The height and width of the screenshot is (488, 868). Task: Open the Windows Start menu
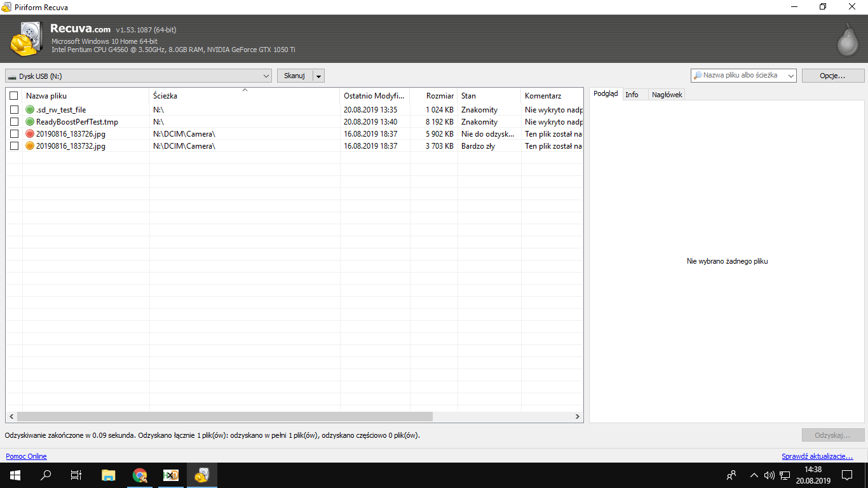click(15, 475)
